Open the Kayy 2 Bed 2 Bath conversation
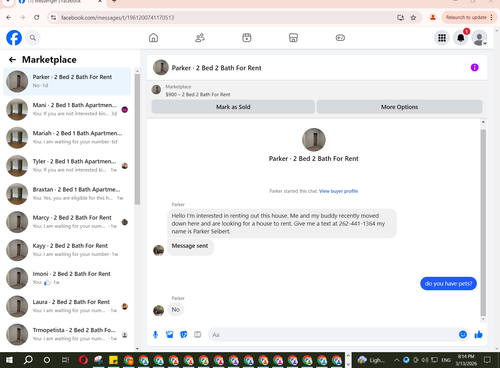Viewport: 500px width, 368px height. [x=67, y=250]
